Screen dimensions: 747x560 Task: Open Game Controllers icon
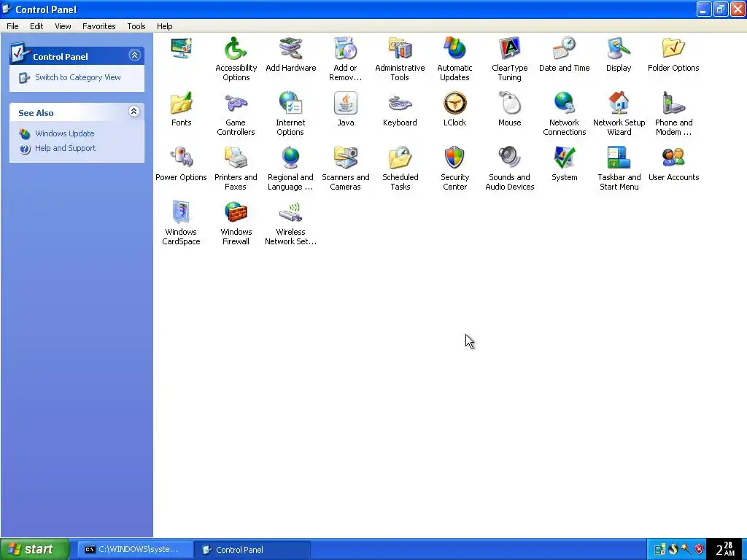tap(236, 103)
